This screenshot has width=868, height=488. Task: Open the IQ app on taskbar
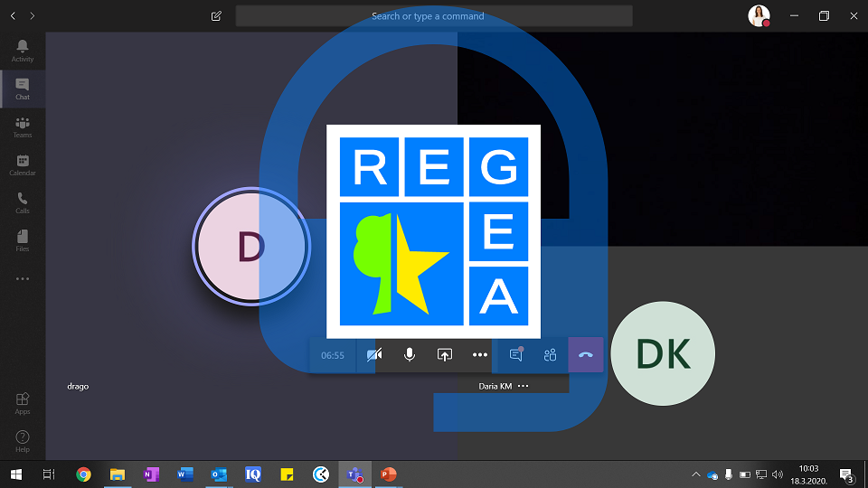point(253,474)
